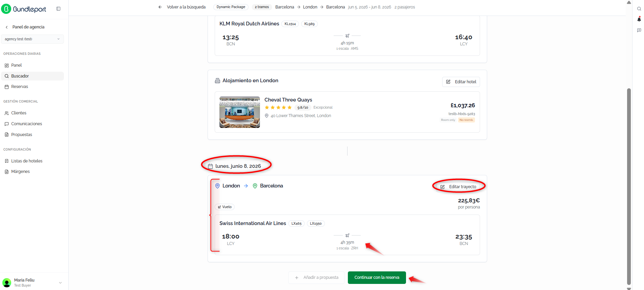Viewport: 644px width, 290px height.
Task: Click the LX465 flight number badge
Action: (296, 224)
